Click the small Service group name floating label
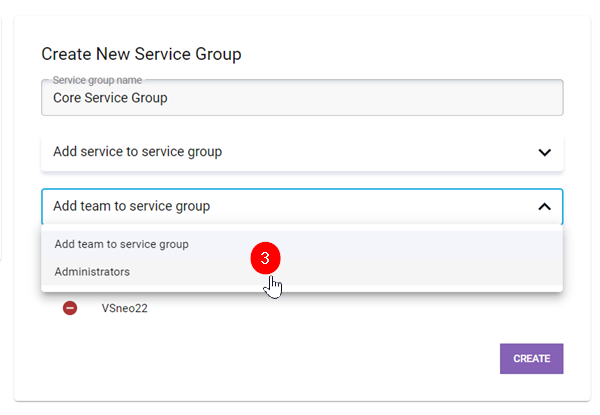Screen dimensions: 600x415 (x=99, y=80)
